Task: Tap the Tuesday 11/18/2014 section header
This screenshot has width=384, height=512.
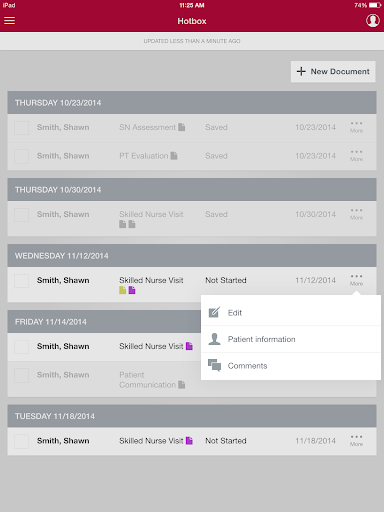Action: pos(192,416)
